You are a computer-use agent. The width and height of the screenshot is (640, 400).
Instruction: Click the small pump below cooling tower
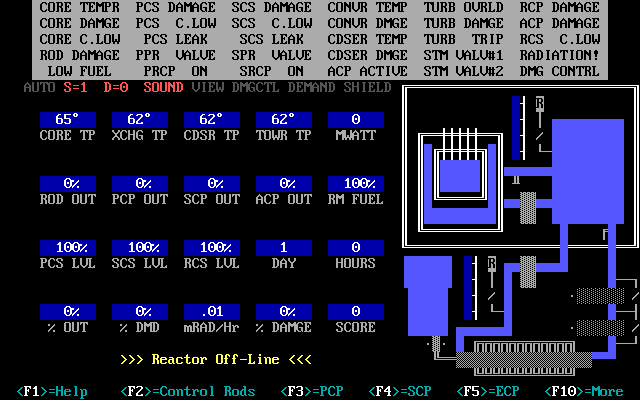coord(436,344)
